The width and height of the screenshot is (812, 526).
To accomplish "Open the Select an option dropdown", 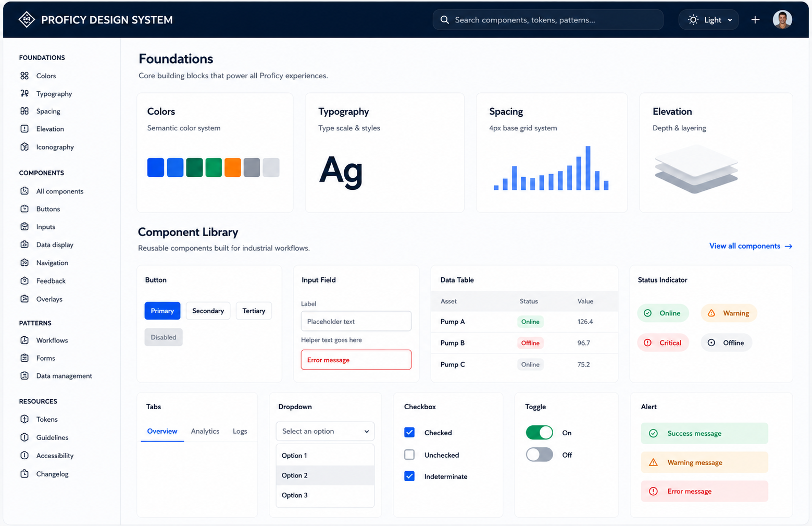I will (325, 431).
